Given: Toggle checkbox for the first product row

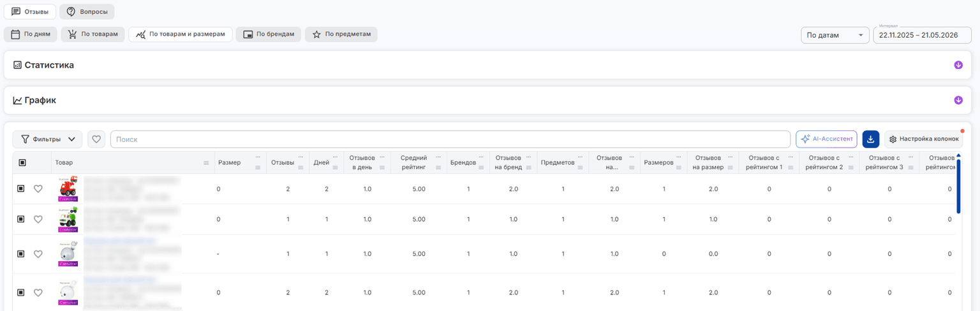Looking at the screenshot, I should (x=21, y=189).
